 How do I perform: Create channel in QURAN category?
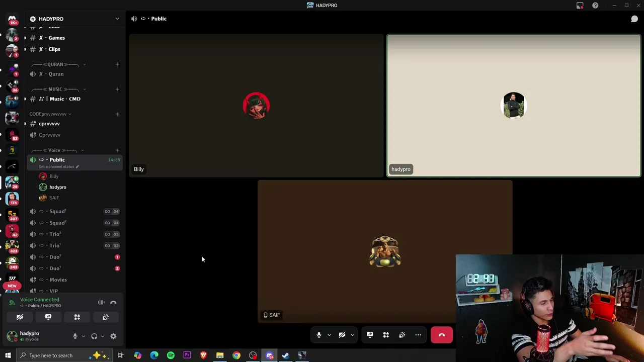(117, 64)
